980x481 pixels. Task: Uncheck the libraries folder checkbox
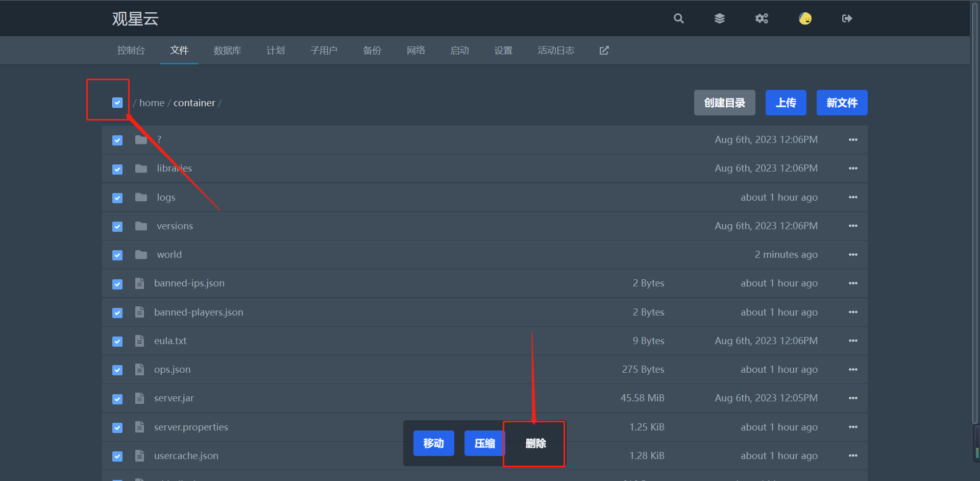[117, 169]
